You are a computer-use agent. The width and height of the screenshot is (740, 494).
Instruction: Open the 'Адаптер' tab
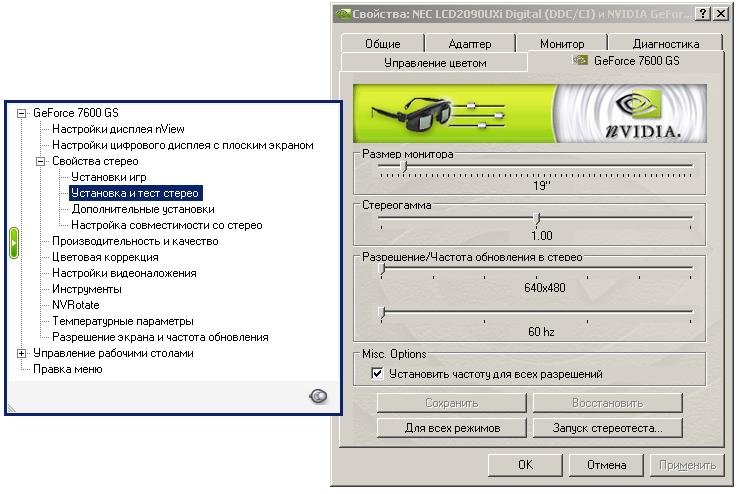(470, 43)
